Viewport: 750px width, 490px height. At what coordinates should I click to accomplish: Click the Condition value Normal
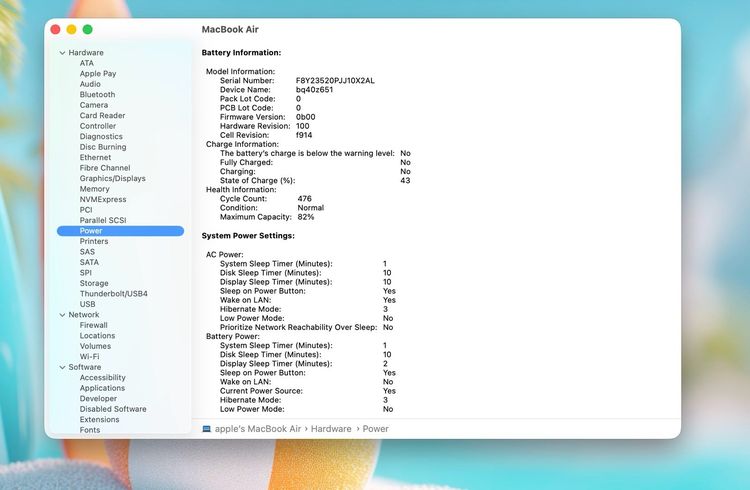tap(310, 208)
